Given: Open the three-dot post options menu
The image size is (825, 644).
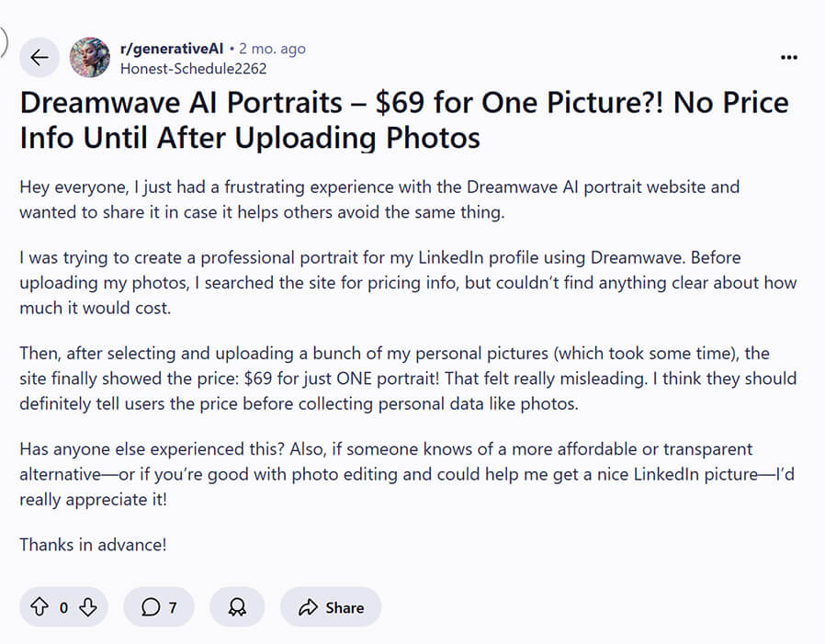Looking at the screenshot, I should (x=788, y=57).
